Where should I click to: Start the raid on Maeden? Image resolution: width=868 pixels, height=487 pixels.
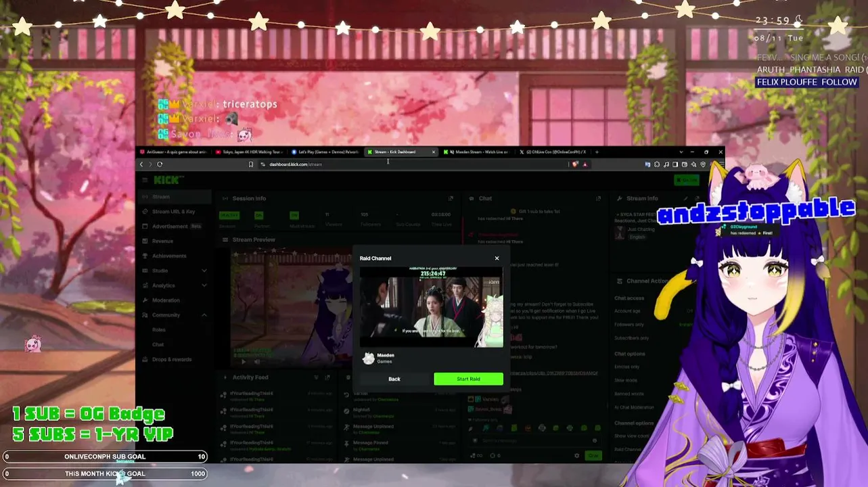click(468, 379)
